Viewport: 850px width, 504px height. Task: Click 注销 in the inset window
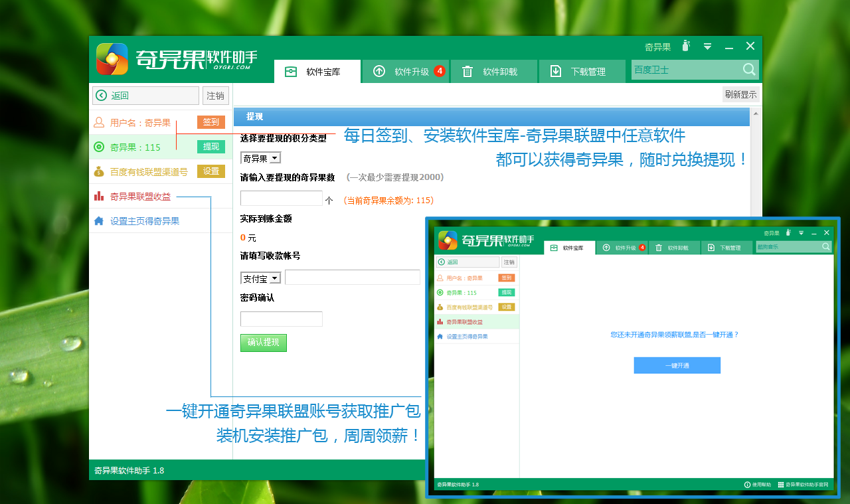[509, 262]
